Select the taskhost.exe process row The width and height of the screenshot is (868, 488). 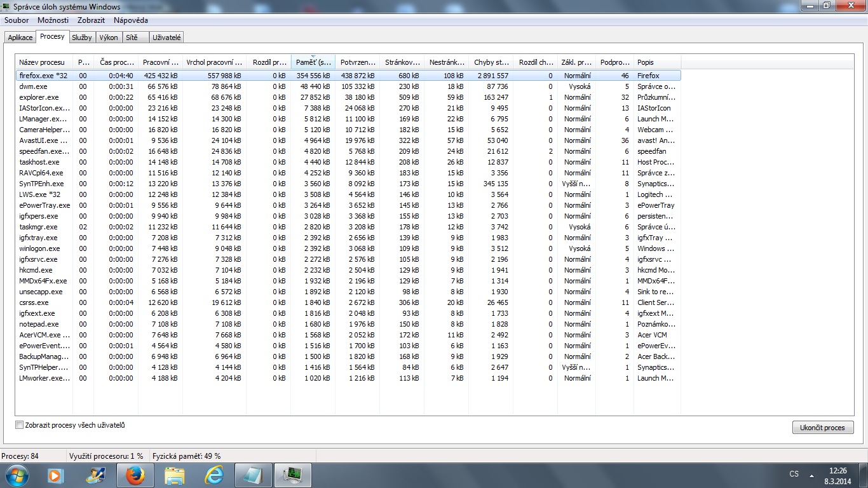point(348,162)
